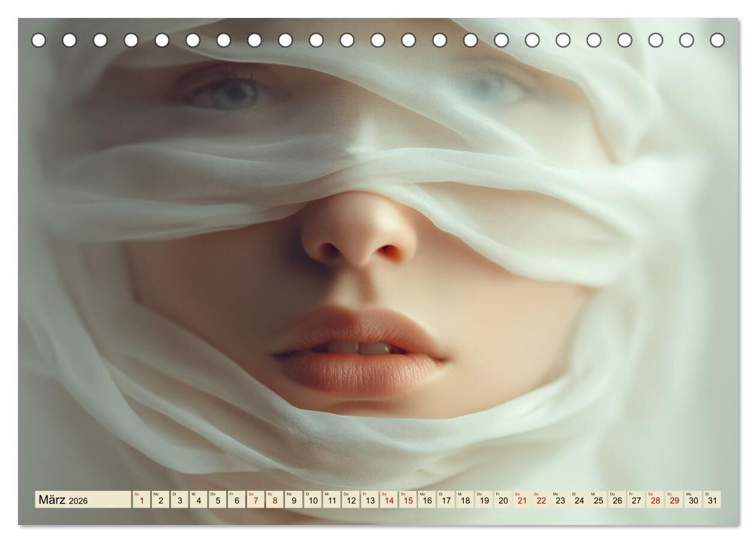This screenshot has width=756, height=543.
Task: Select day 10 (Di) in the calendar
Action: click(x=312, y=500)
